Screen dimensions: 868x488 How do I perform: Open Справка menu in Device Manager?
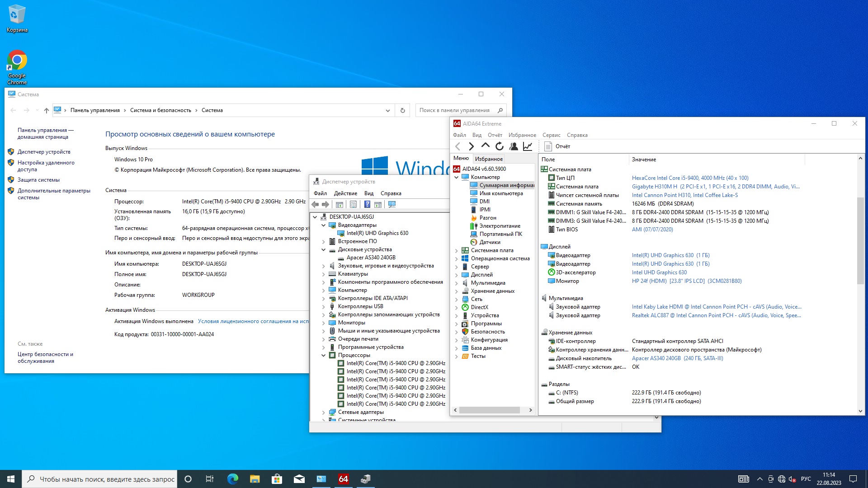391,193
